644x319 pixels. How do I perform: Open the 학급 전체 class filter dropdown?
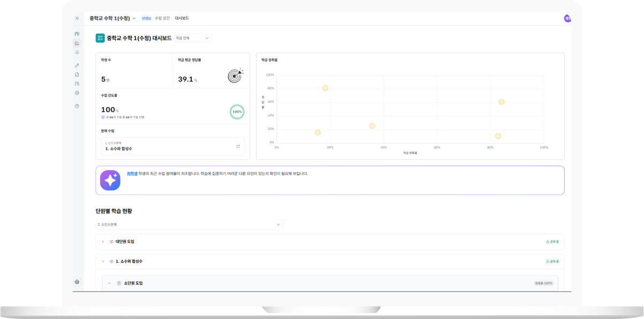click(x=193, y=38)
